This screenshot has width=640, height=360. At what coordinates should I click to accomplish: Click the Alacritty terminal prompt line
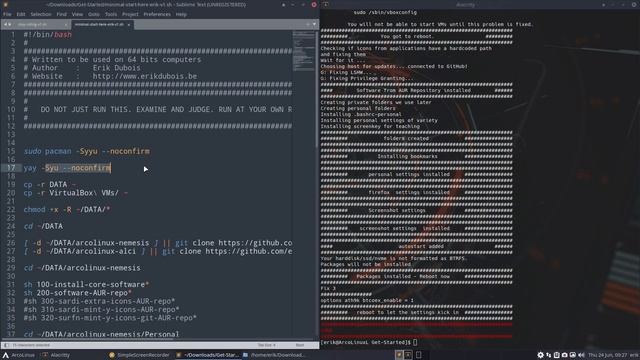[x=369, y=342]
